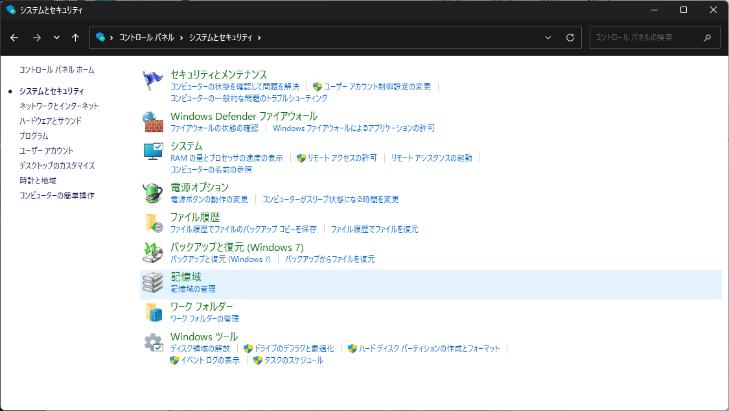The image size is (729, 411).
Task: Click ディスク領域の解放 link
Action: click(x=200, y=348)
